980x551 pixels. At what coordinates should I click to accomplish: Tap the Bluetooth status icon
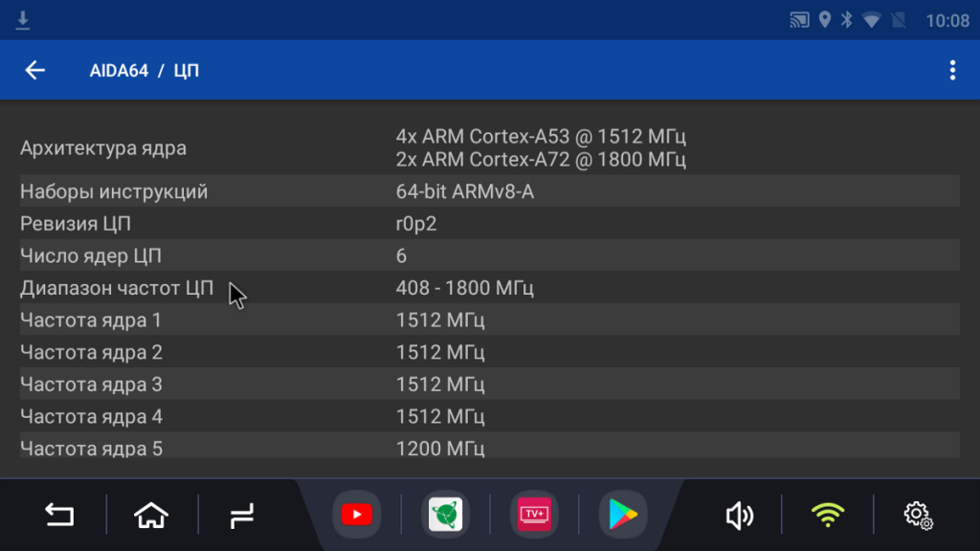coord(846,20)
